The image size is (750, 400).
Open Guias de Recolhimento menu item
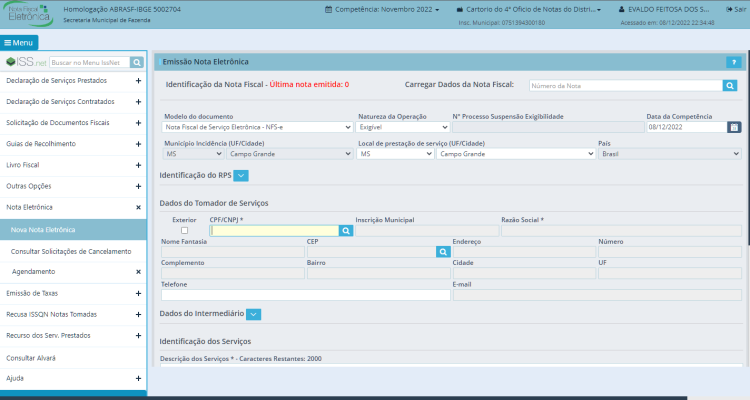41,144
